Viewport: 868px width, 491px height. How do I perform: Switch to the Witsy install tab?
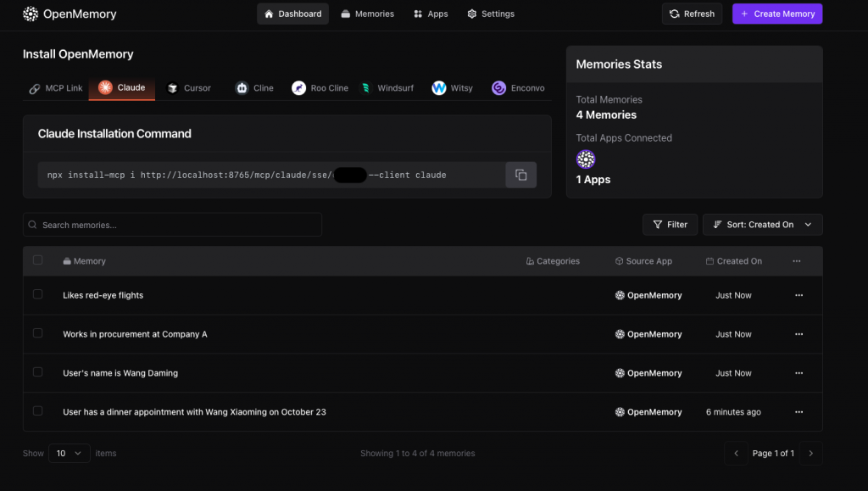[453, 88]
